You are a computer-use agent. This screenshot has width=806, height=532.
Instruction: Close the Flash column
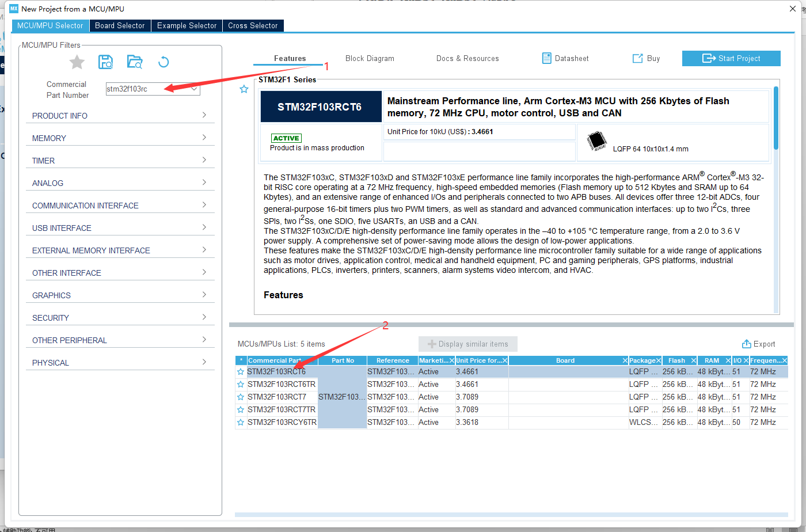coord(694,360)
